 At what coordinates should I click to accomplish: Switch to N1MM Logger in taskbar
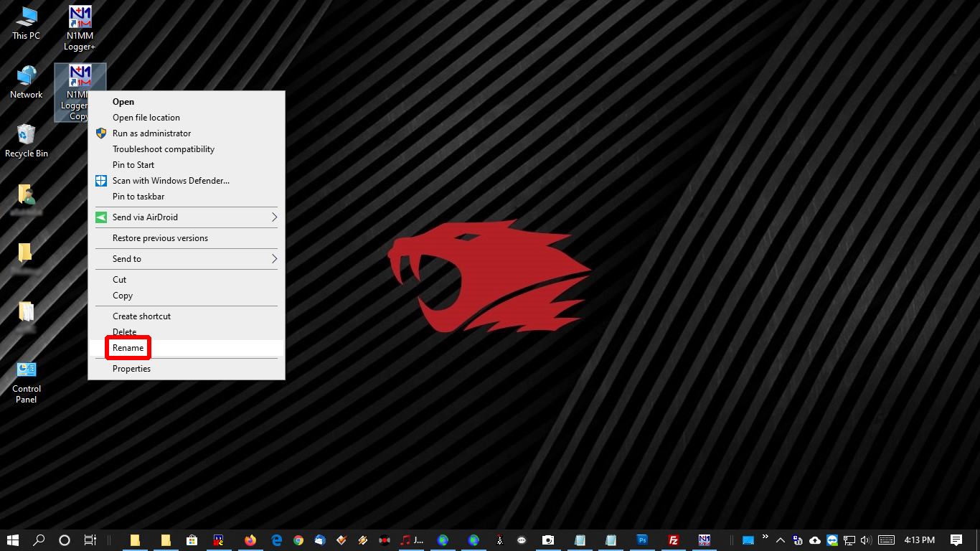tap(705, 540)
